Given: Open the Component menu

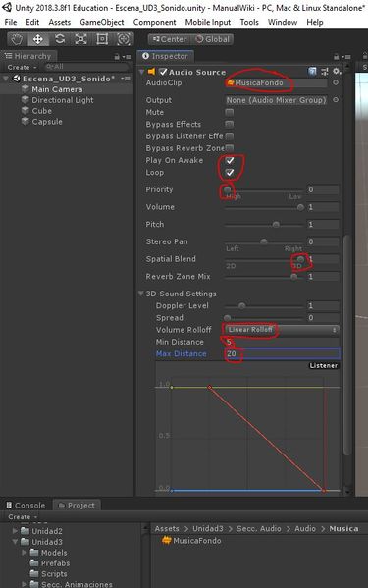Looking at the screenshot, I should coord(154,23).
